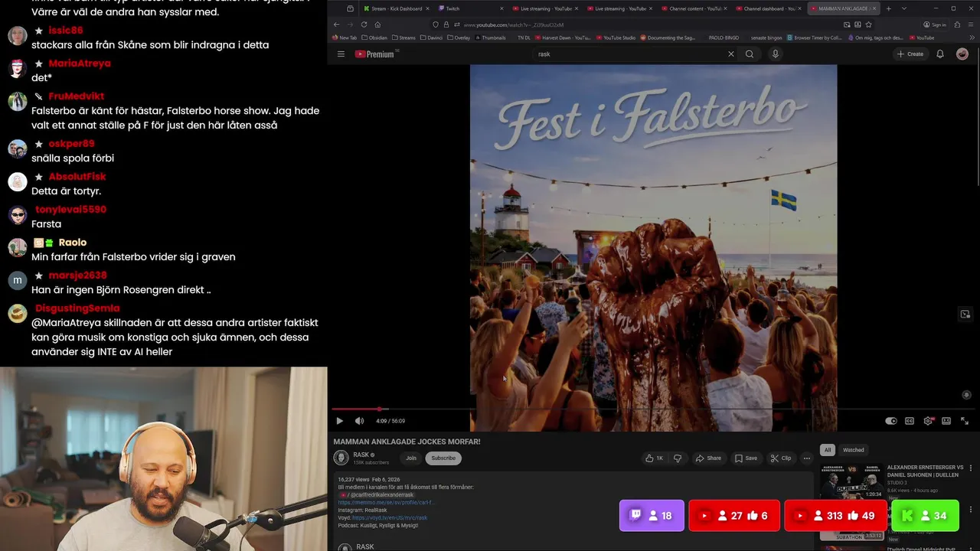
Task: Mute the video using the speaker icon
Action: [359, 421]
